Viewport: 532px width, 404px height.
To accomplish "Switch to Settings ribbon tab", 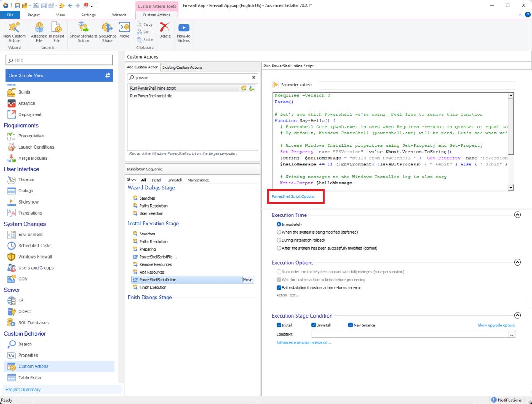I will point(88,15).
